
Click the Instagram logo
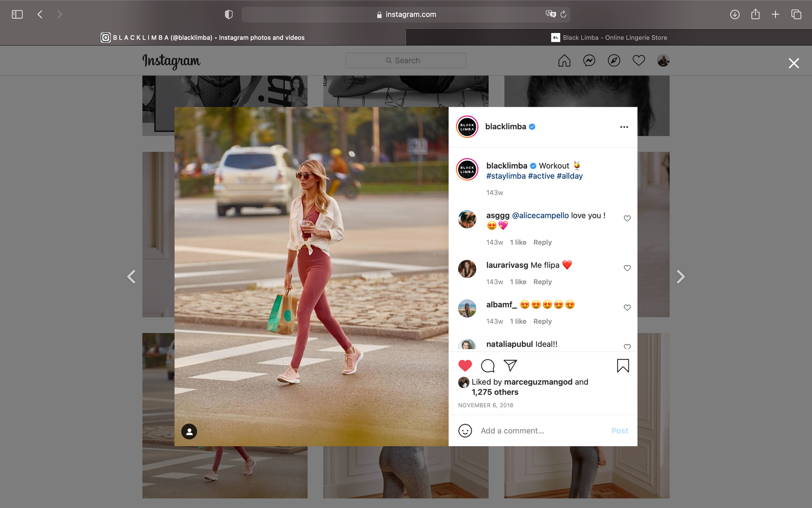171,61
